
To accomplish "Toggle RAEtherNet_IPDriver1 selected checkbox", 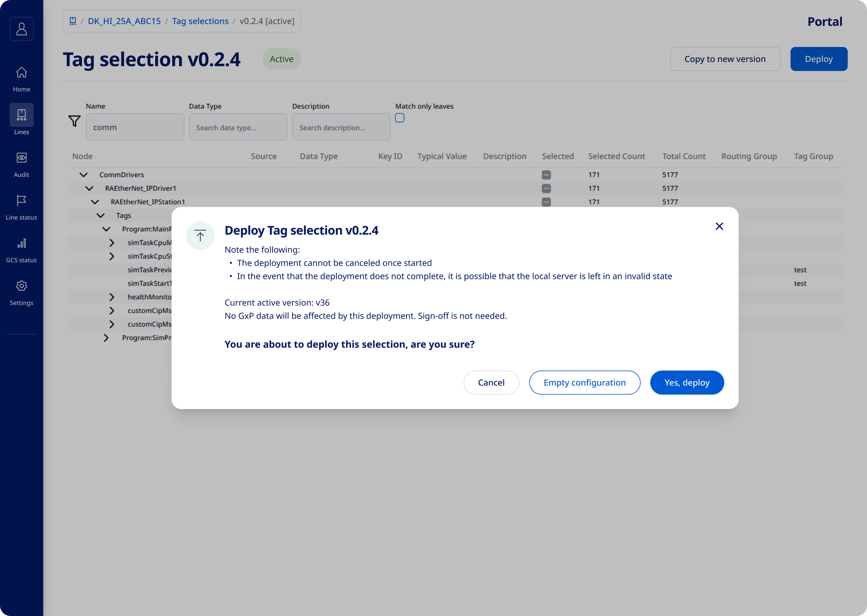I will click(546, 188).
